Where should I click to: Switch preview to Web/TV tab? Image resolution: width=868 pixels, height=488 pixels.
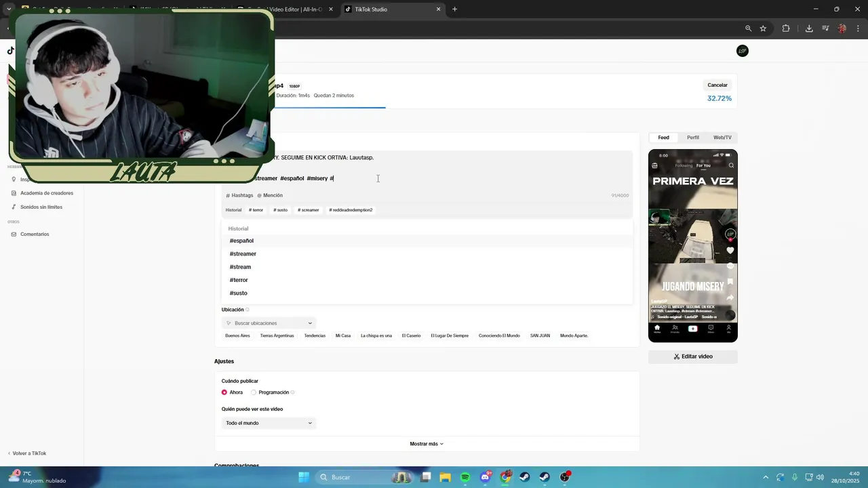point(722,138)
